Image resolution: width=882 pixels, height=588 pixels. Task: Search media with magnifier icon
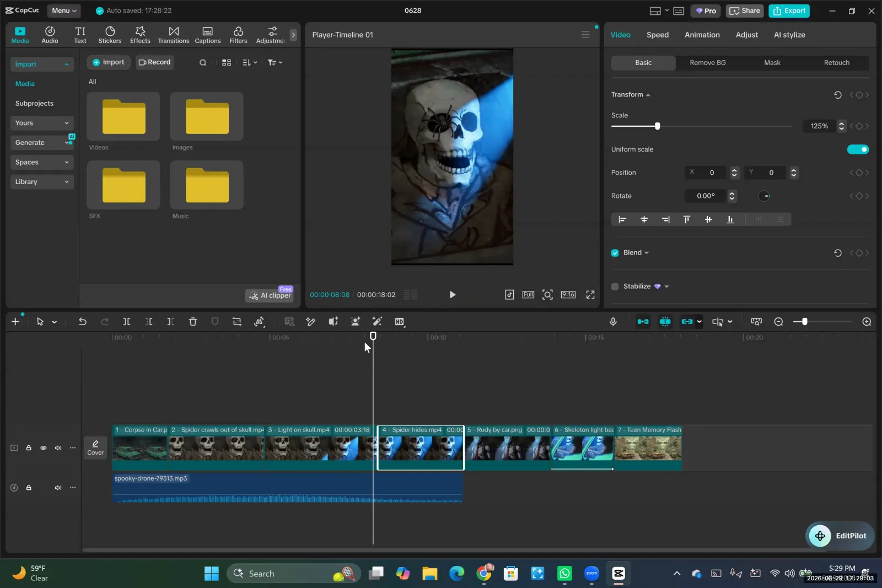[x=203, y=63]
